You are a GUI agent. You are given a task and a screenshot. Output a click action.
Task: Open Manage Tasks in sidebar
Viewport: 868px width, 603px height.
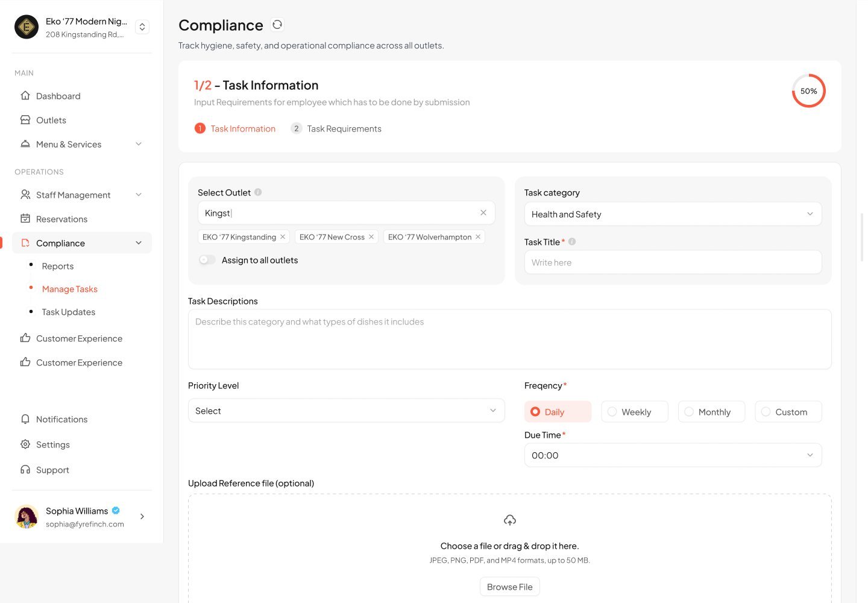tap(70, 289)
